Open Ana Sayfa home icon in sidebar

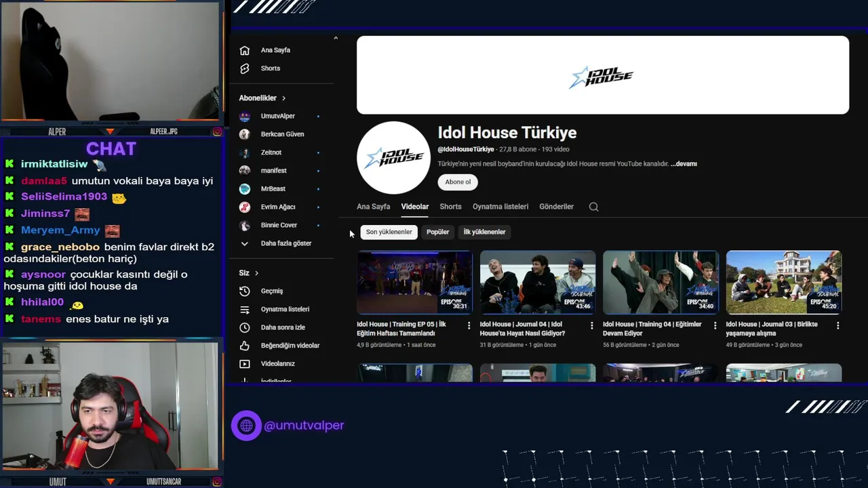(245, 50)
